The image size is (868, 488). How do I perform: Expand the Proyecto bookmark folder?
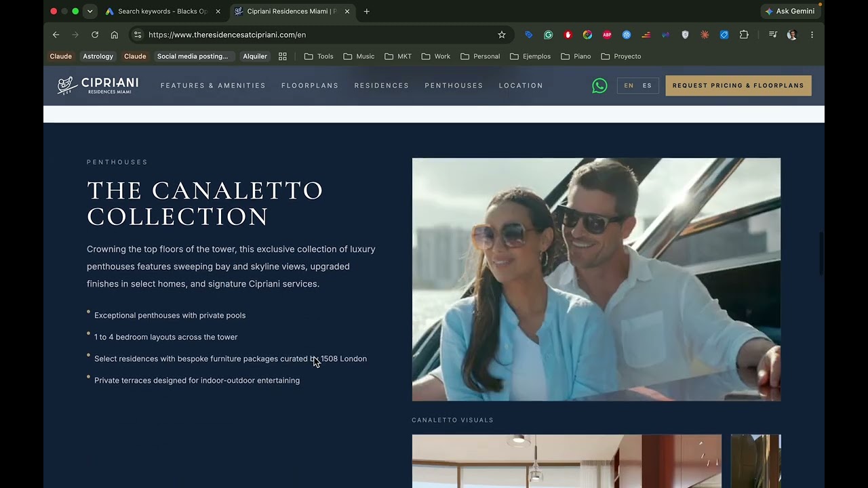coord(620,56)
